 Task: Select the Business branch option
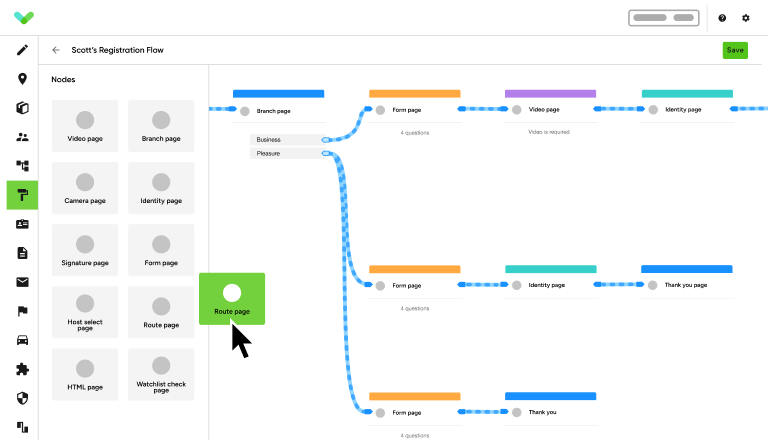click(288, 140)
